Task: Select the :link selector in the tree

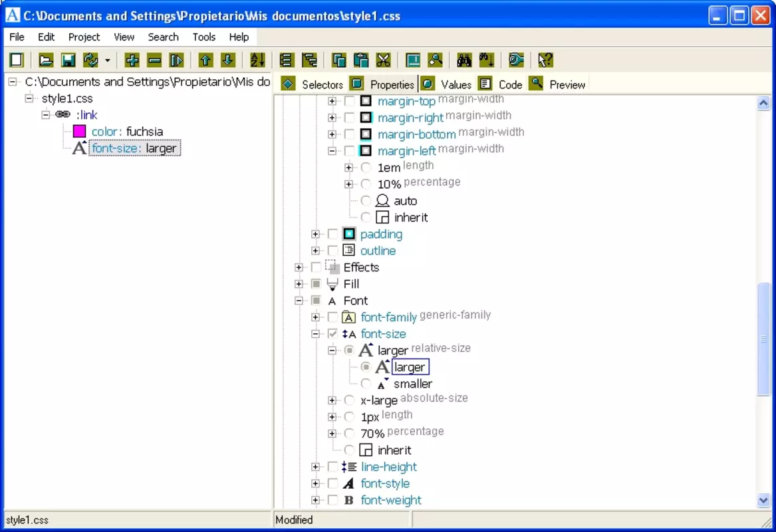Action: coord(86,115)
